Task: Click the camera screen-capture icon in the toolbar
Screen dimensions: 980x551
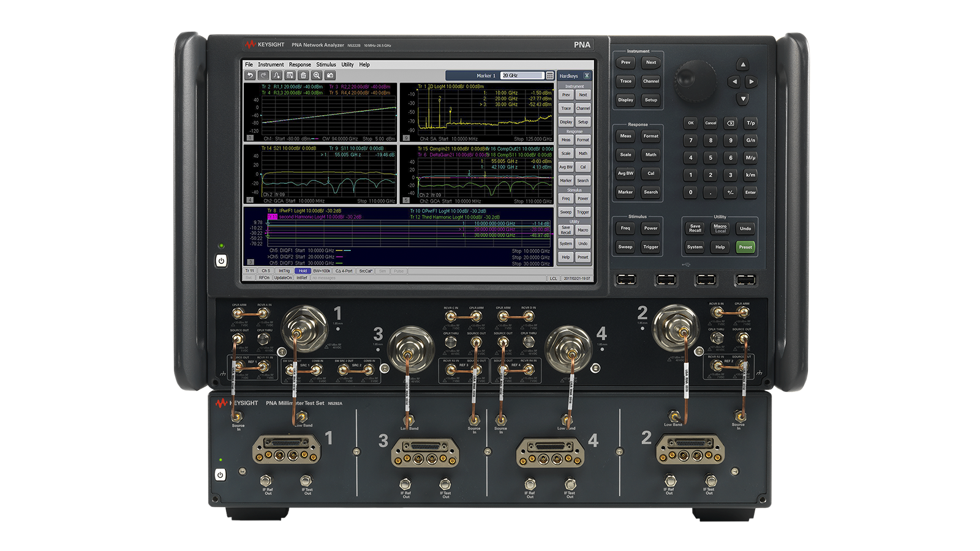Action: tap(330, 75)
